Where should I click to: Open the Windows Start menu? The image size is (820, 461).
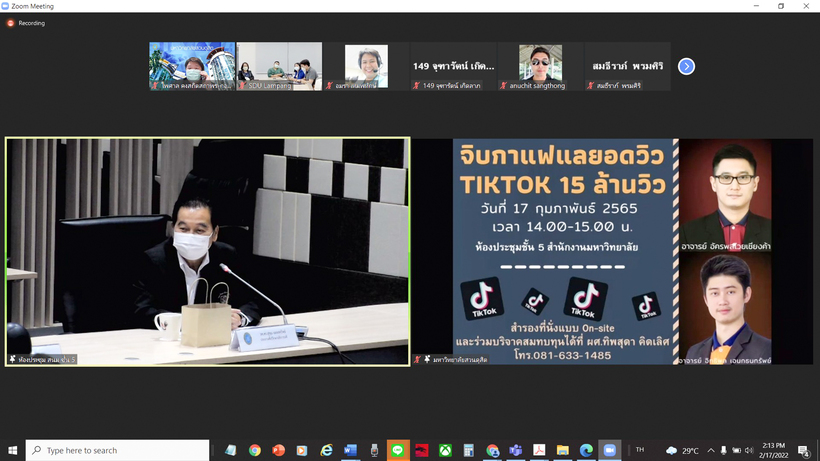[13, 450]
